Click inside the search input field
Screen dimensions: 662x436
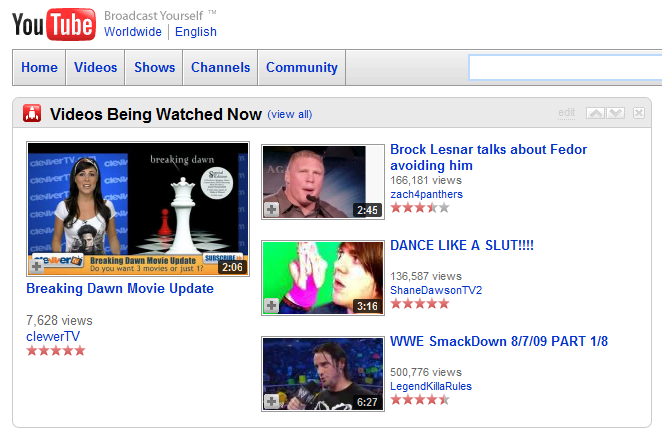[x=565, y=67]
